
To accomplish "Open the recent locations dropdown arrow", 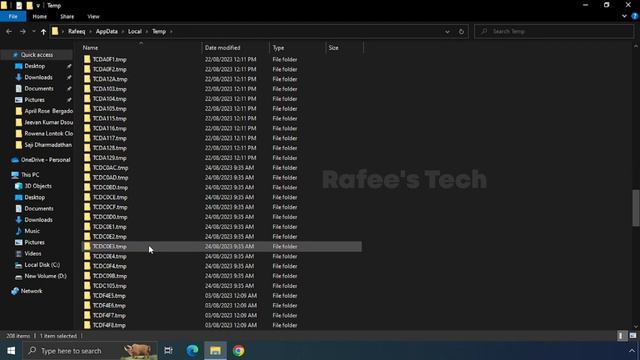I will point(33,31).
